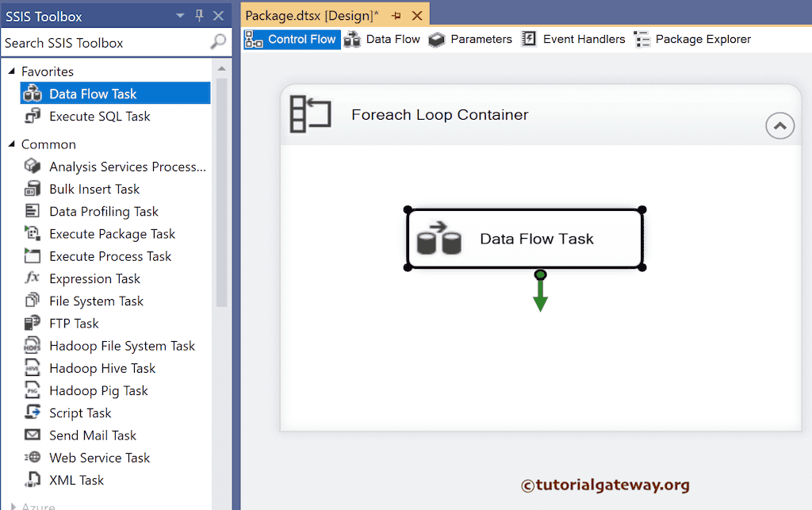Open the Data Profiling Task

click(32, 211)
